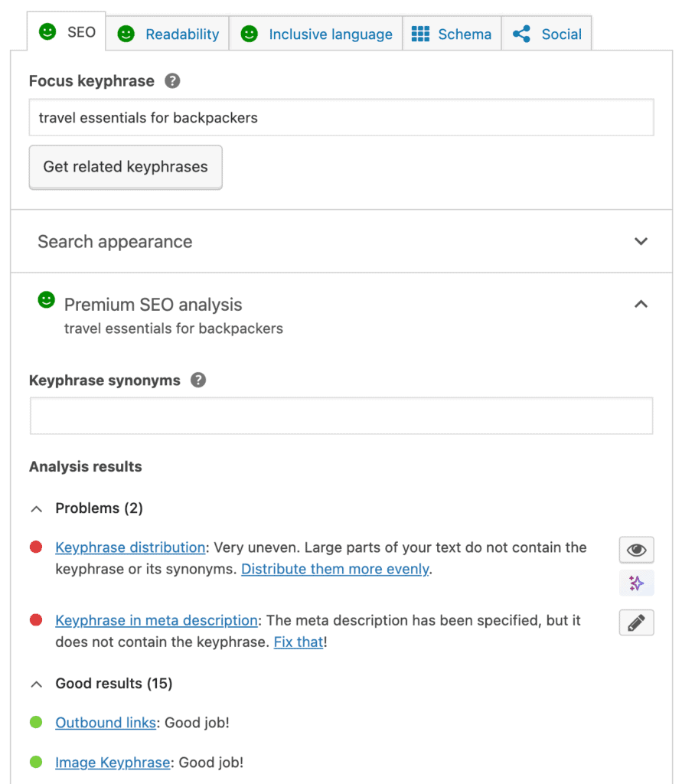
Task: Collapse the Problems list
Action: (35, 508)
